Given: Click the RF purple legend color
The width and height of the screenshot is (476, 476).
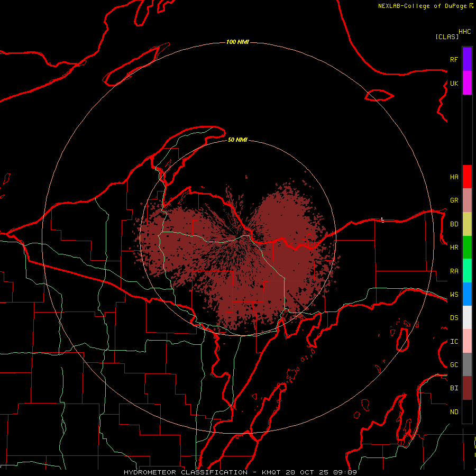Looking at the screenshot, I should pos(467,59).
